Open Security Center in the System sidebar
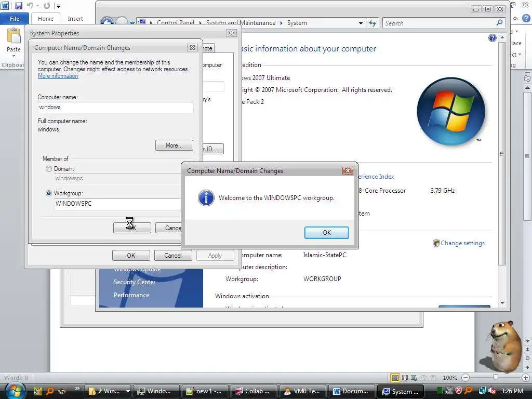 point(135,282)
